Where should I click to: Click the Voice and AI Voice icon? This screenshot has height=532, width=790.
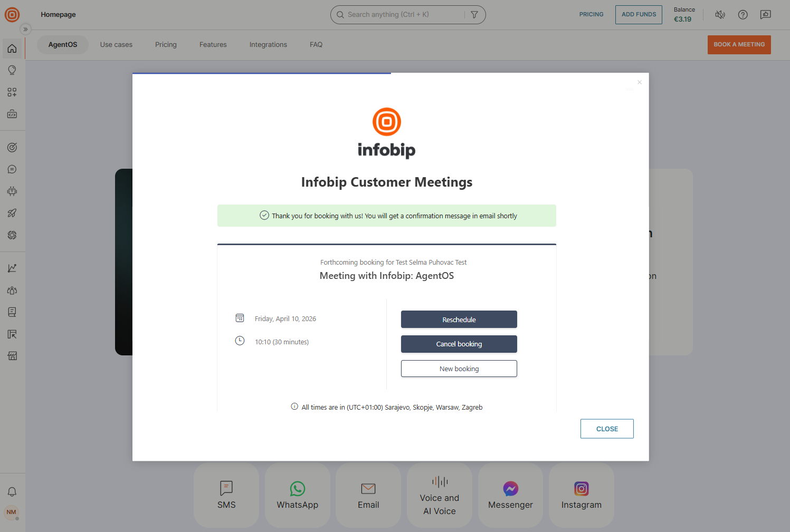click(x=439, y=481)
